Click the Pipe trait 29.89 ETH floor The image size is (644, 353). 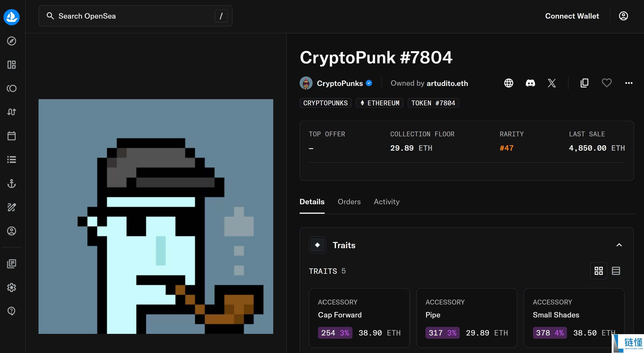pyautogui.click(x=487, y=333)
